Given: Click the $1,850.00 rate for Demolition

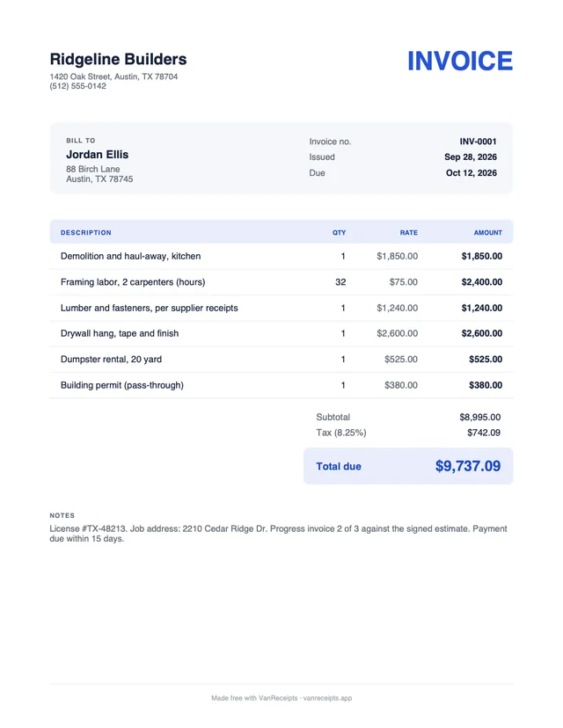Looking at the screenshot, I should tap(397, 256).
